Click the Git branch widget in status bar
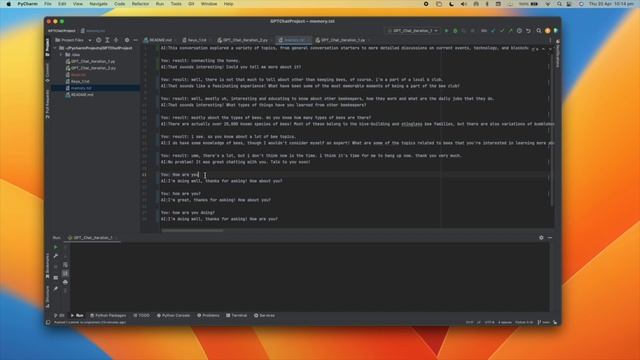 click(543, 322)
